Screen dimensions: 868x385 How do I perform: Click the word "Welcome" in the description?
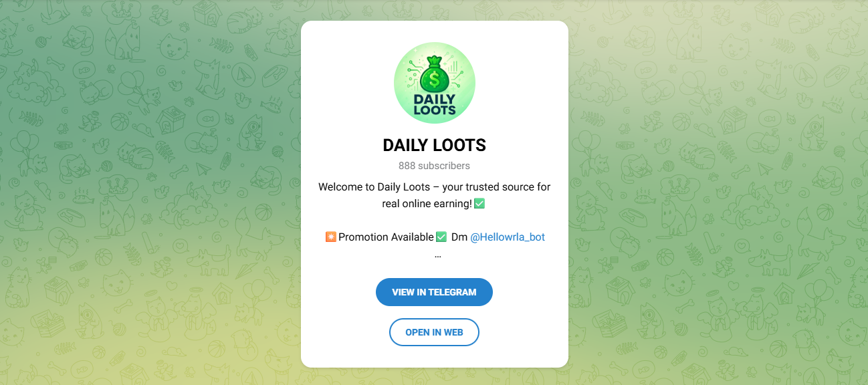340,186
